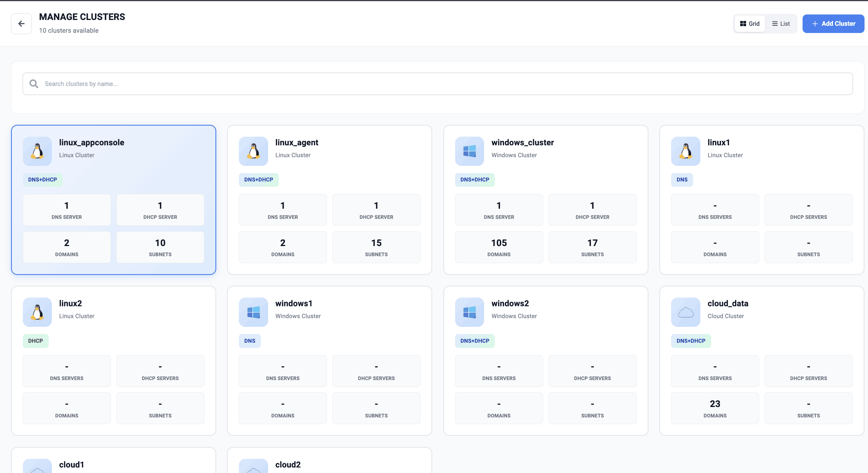Select the Windows icon on windows_cluster
The image size is (868, 473).
point(469,151)
